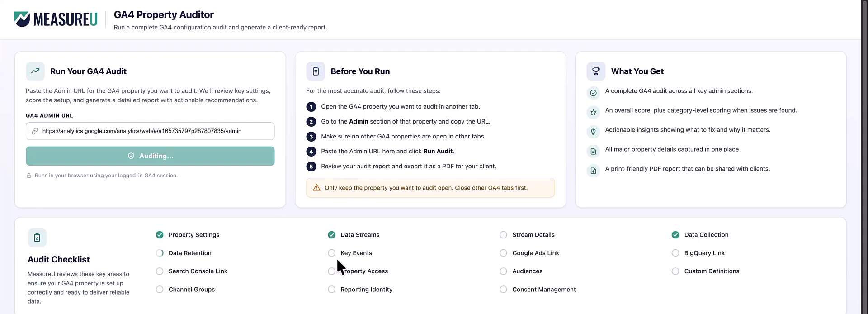Click the checkmark circle icon beside complete GA4 audit

[x=594, y=93]
